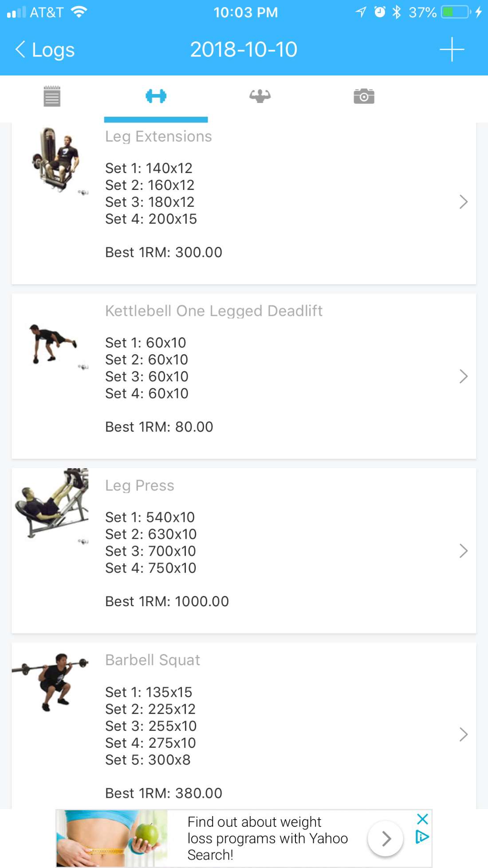Go back to Logs
Image resolution: width=488 pixels, height=868 pixels.
pos(45,50)
